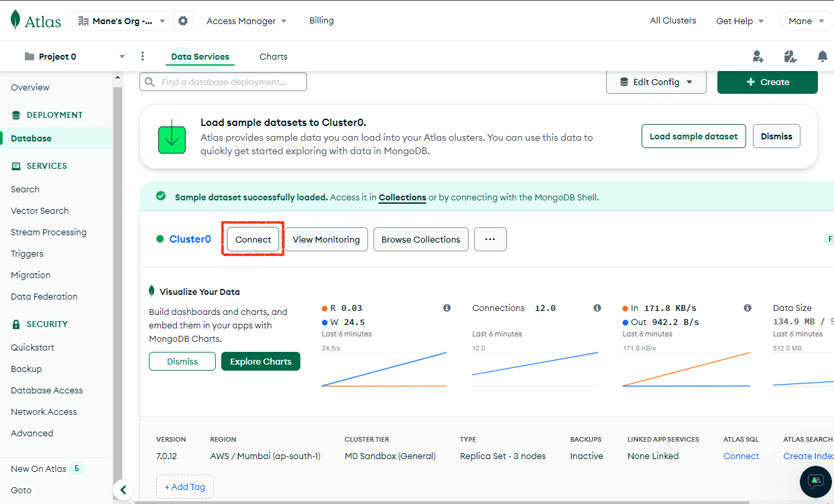Click Browse Collections button
The height and width of the screenshot is (504, 834).
pos(421,239)
